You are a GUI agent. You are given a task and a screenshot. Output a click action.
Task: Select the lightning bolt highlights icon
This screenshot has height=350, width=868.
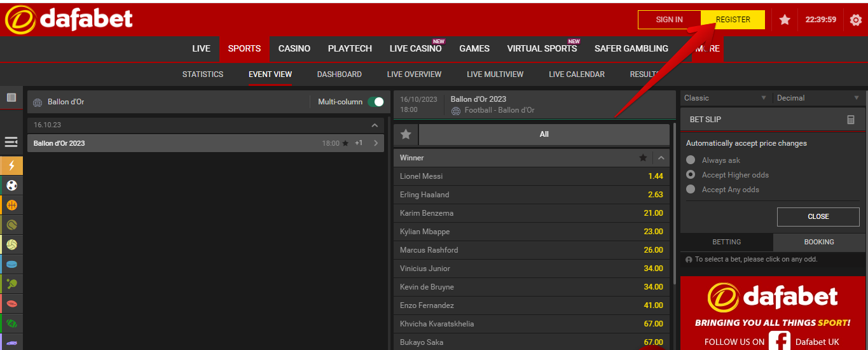11,165
